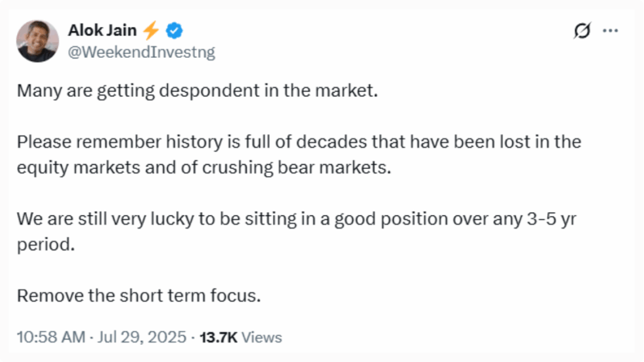
Task: Open the three-dot more options menu
Action: tap(610, 30)
